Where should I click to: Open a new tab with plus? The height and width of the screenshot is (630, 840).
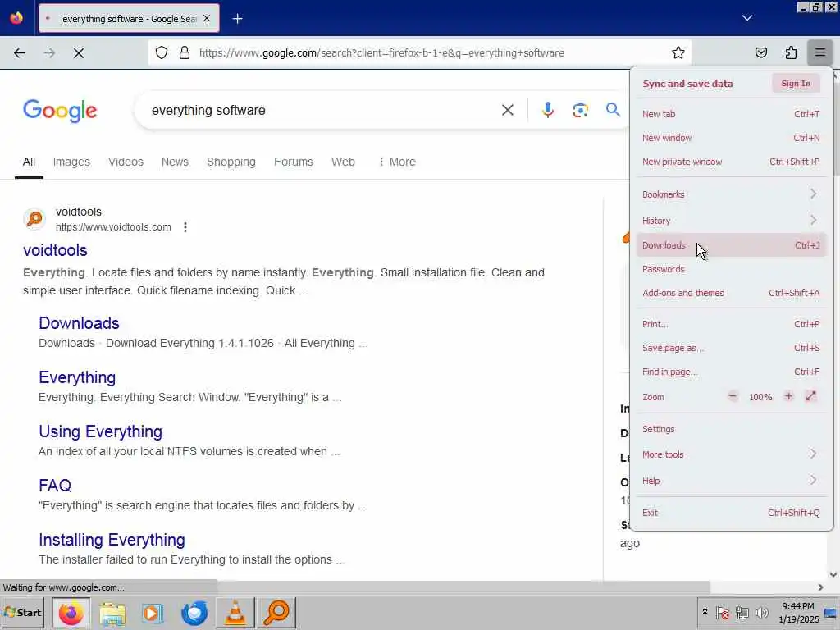[237, 19]
